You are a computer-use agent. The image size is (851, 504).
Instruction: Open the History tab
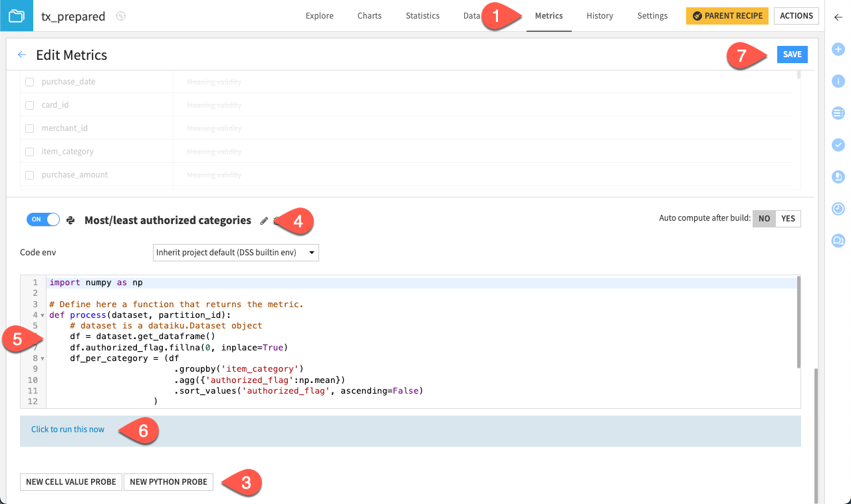599,15
